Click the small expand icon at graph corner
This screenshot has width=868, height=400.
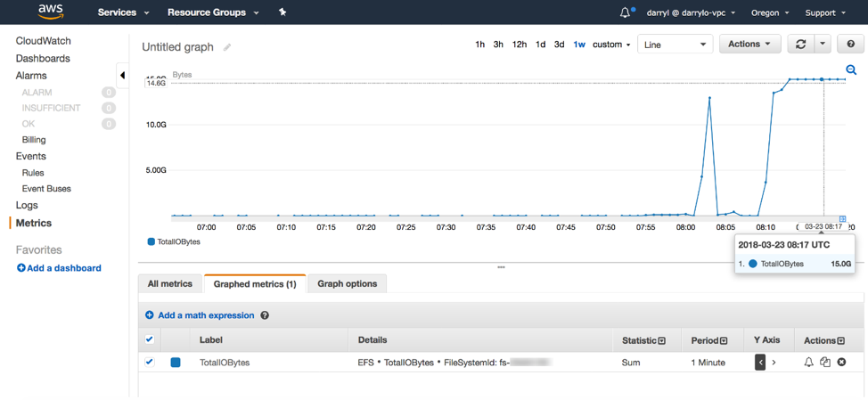[843, 218]
